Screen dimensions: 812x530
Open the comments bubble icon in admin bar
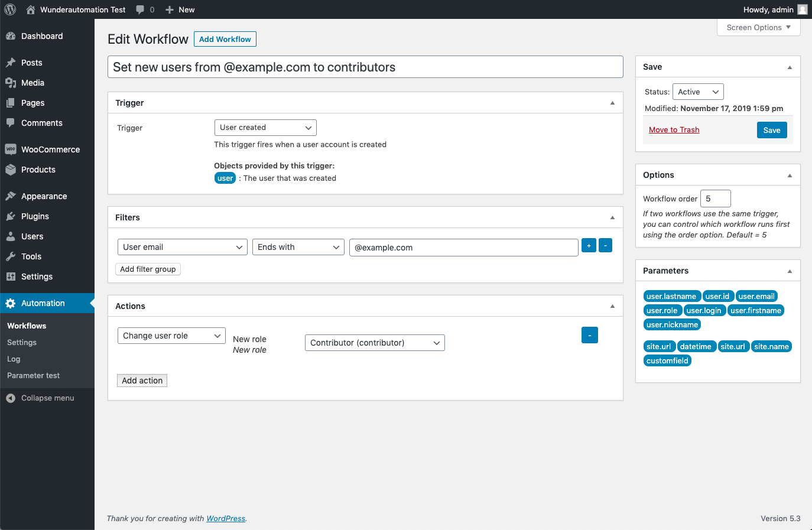(140, 9)
